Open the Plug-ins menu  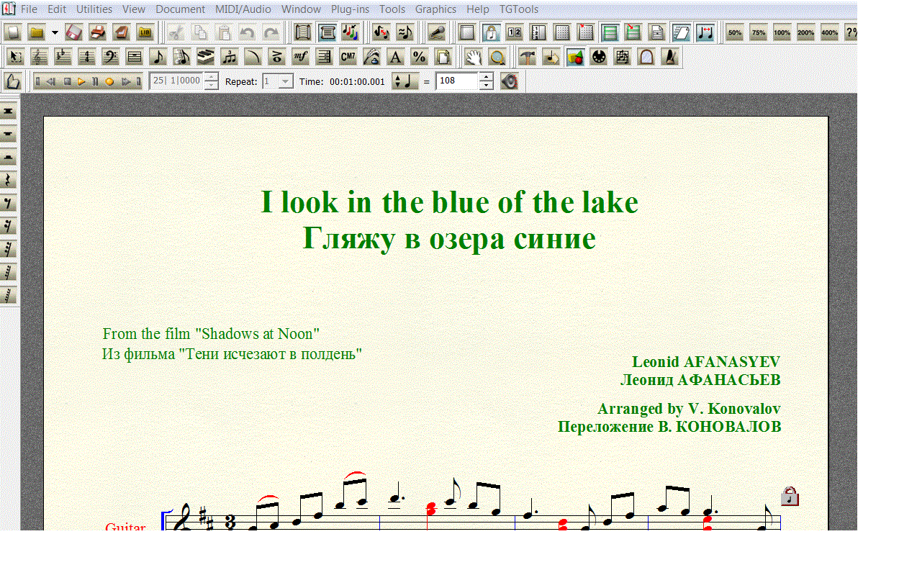[x=350, y=9]
